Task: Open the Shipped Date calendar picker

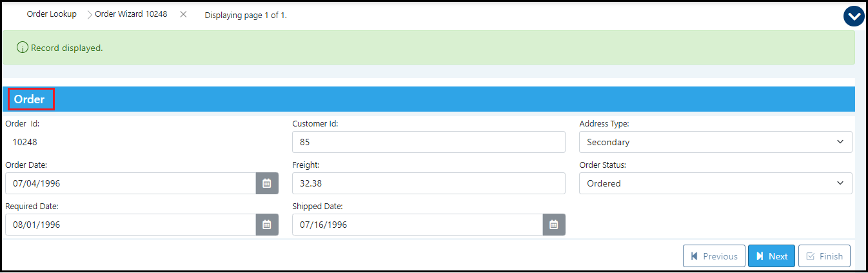Action: click(x=553, y=225)
